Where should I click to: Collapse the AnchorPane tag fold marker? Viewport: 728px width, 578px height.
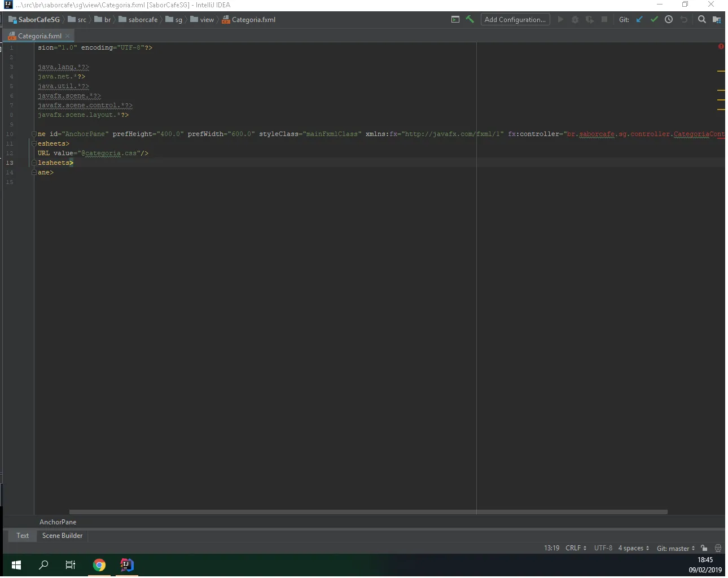[x=34, y=134]
